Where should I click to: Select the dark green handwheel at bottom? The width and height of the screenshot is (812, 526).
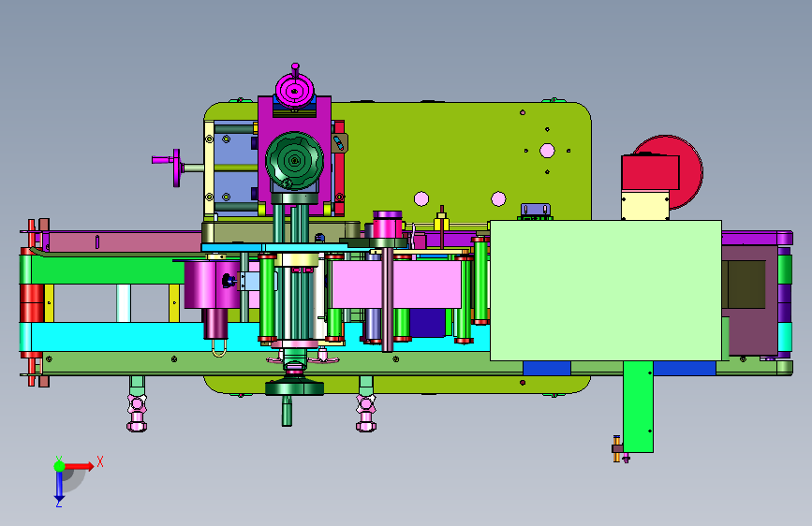tap(294, 388)
